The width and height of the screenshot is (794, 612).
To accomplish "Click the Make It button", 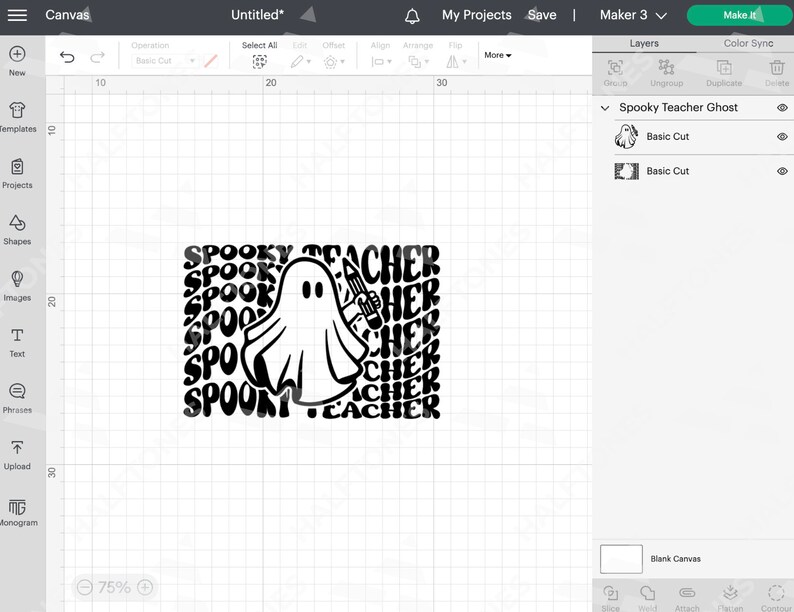I will 739,15.
